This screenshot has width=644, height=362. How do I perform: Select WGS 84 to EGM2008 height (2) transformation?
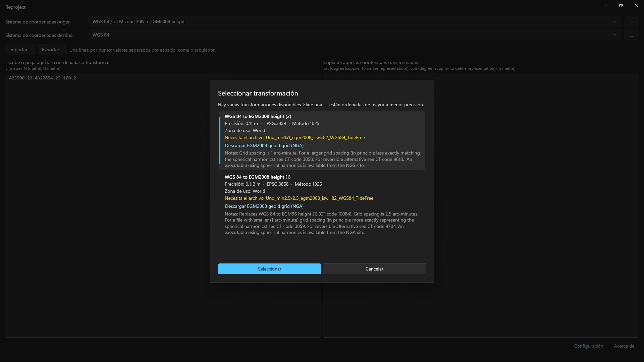click(x=322, y=141)
